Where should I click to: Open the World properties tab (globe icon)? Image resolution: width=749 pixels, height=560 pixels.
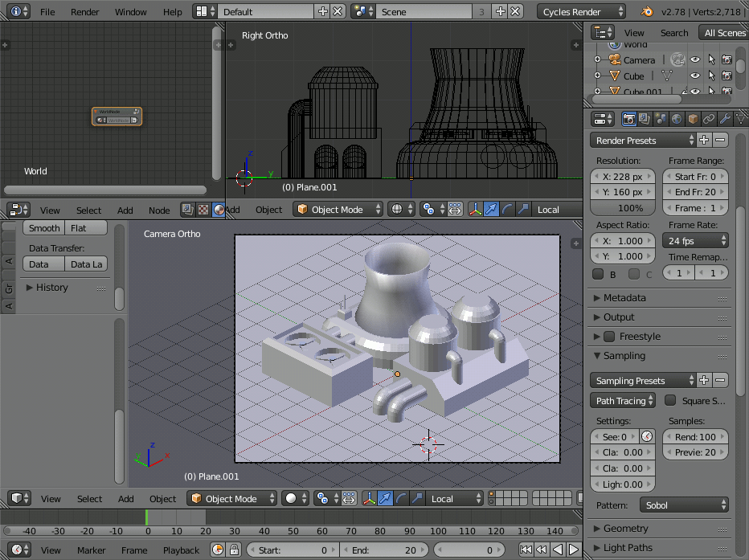(x=677, y=119)
